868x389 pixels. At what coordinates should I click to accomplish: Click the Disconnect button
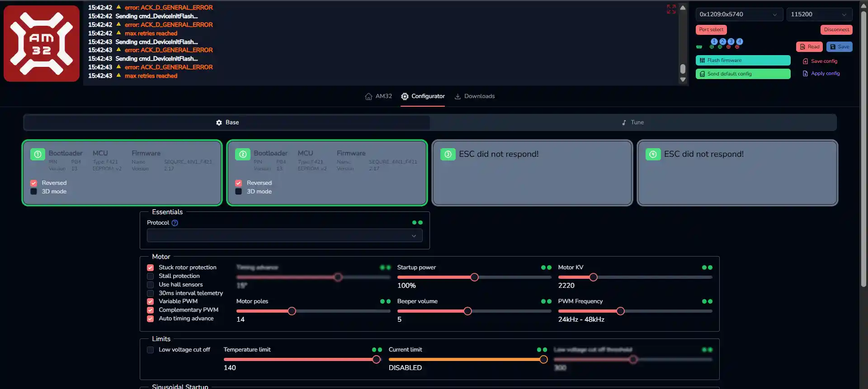pos(836,30)
